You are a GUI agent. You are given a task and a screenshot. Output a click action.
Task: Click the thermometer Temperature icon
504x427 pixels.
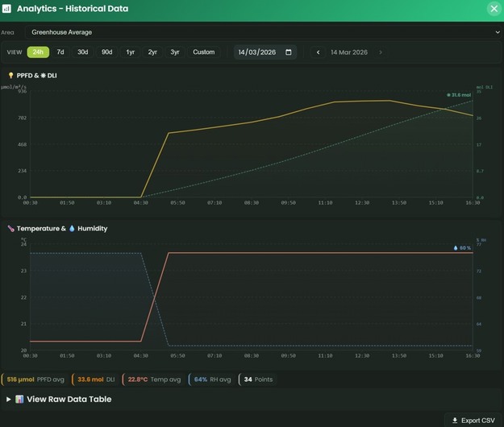point(10,229)
